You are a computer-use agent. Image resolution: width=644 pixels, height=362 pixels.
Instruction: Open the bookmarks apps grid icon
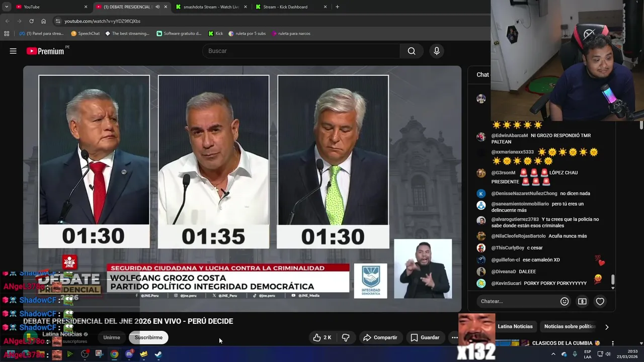click(x=7, y=34)
